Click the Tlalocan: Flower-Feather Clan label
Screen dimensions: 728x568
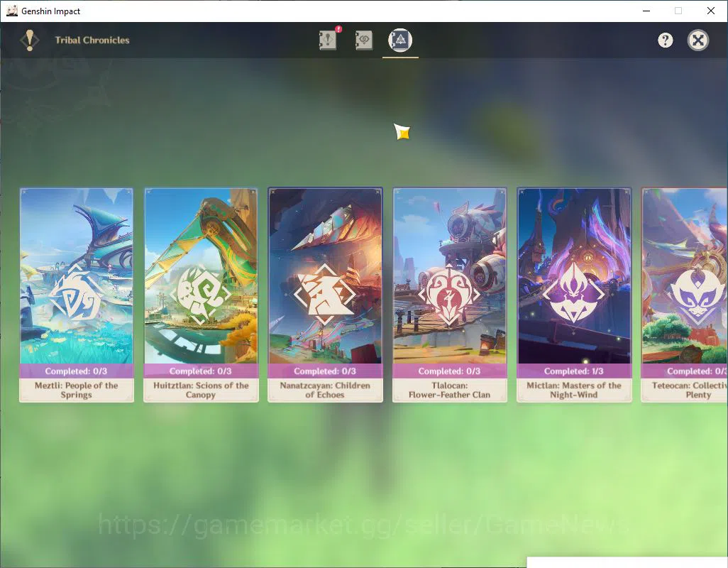[449, 390]
